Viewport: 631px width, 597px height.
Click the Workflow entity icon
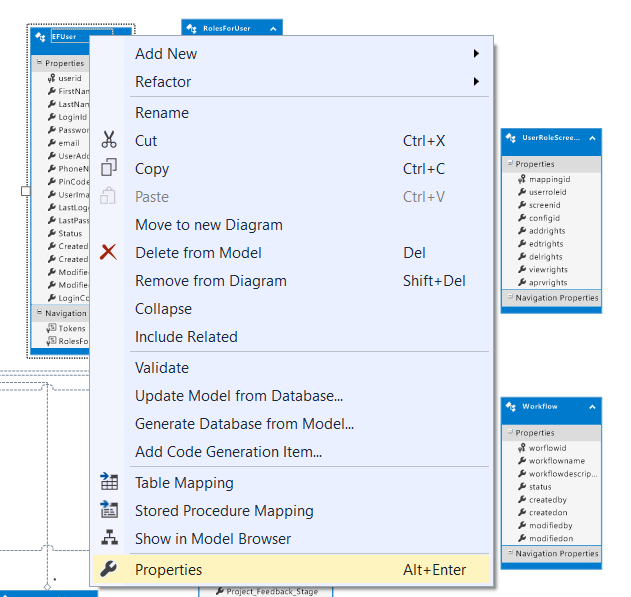512,407
